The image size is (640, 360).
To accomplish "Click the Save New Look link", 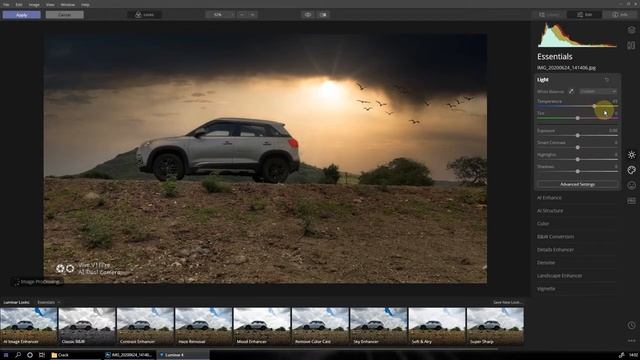I will pyautogui.click(x=507, y=302).
